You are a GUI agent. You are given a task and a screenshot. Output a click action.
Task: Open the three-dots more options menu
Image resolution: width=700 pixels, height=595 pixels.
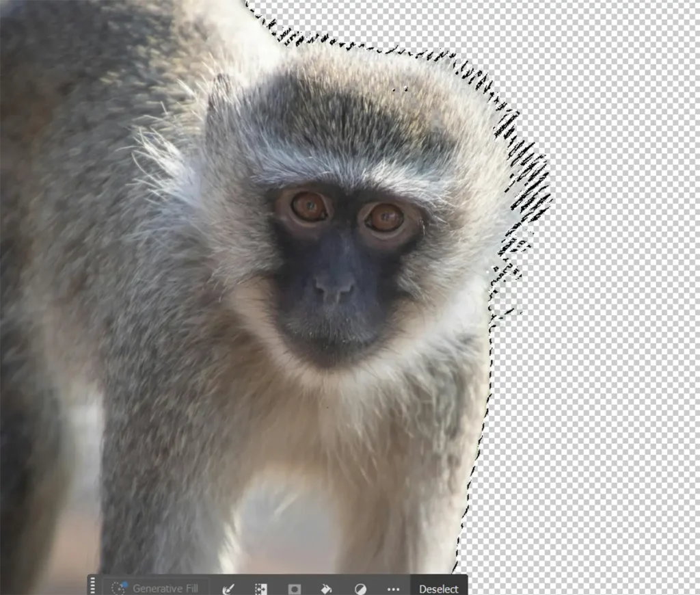click(393, 590)
